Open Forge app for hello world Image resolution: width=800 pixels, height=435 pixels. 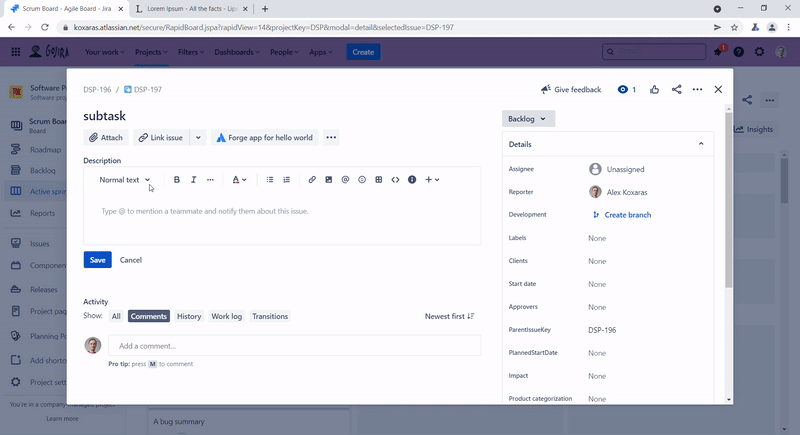265,138
